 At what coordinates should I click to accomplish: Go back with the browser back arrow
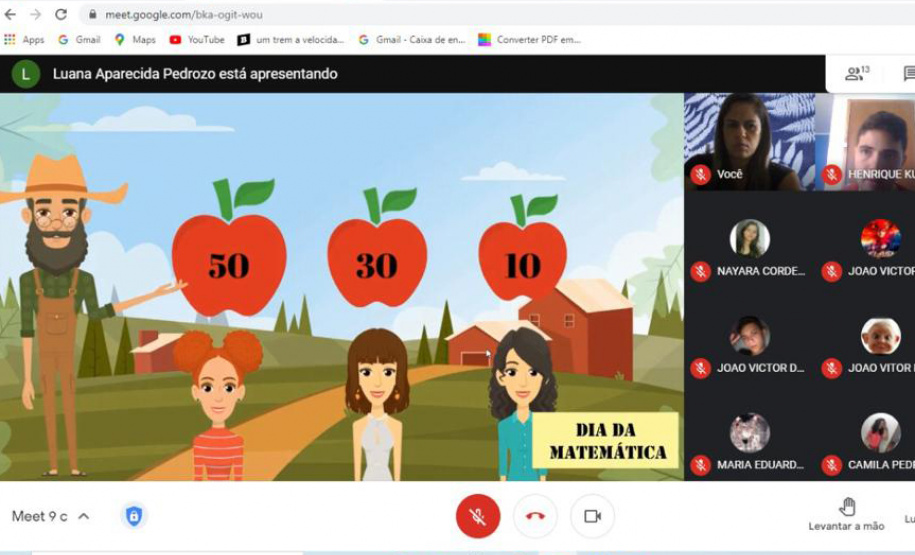coord(10,14)
